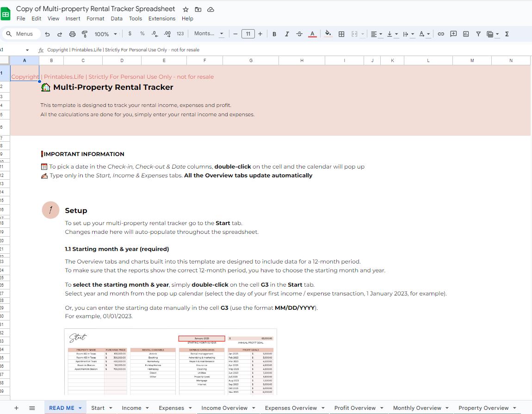The height and width of the screenshot is (414, 532).
Task: Open the Help menu
Action: 187,19
